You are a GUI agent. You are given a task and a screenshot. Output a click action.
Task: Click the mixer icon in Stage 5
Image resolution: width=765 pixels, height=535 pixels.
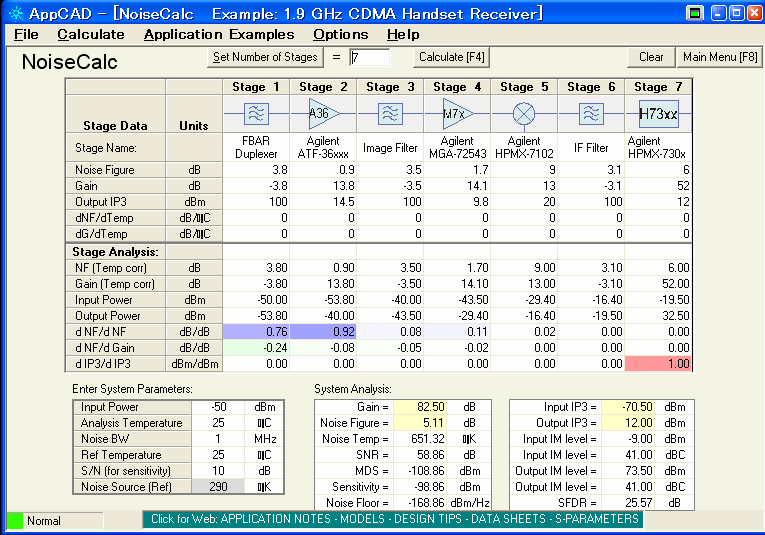(524, 114)
